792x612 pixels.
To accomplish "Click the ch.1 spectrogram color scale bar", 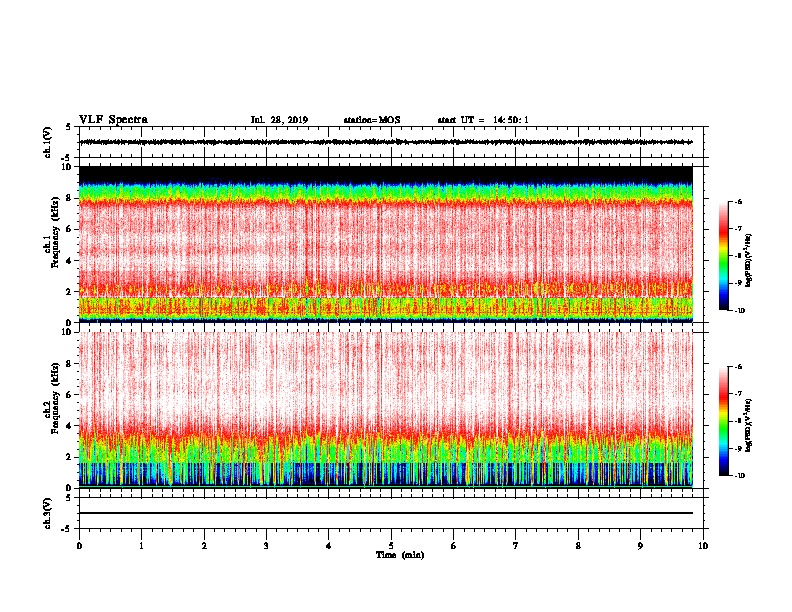I will (723, 256).
